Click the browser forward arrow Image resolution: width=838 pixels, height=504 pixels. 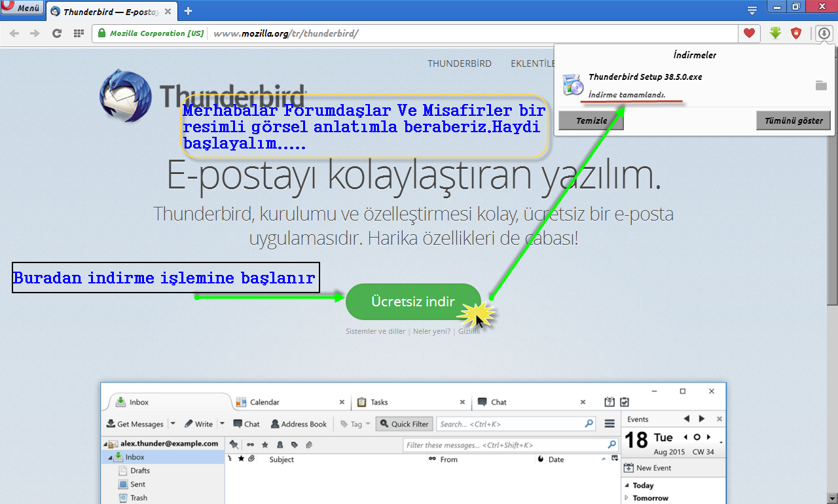pos(35,33)
